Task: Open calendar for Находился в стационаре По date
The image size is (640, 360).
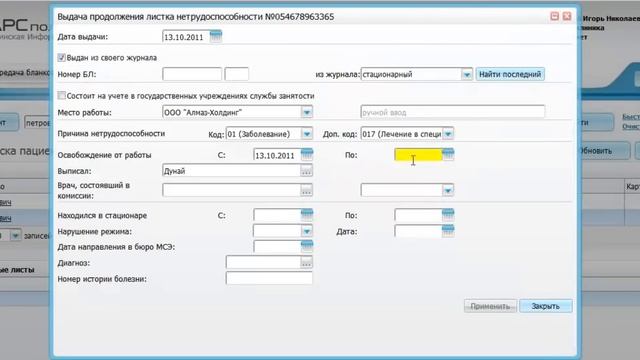Action: coord(448,215)
